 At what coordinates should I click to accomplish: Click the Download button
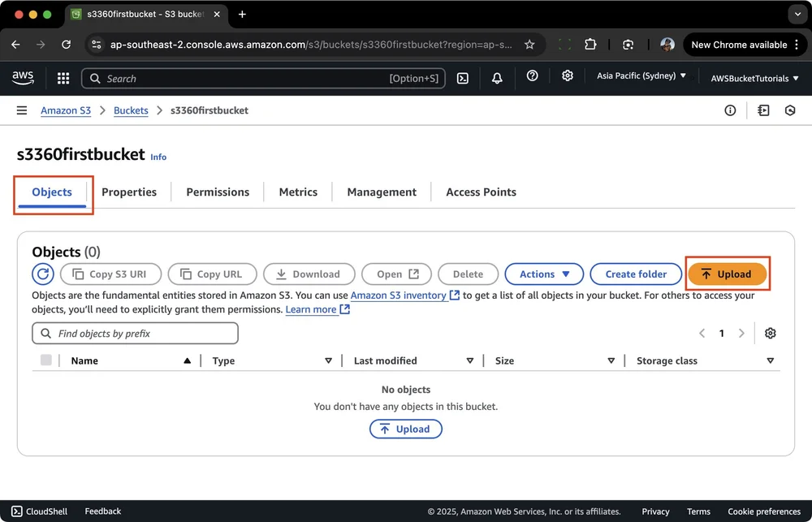click(x=309, y=274)
